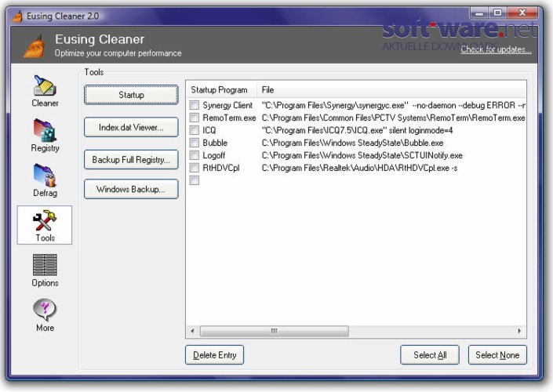Viewport: 553px width, 392px height.
Task: Select the Synergy Client program name
Action: [x=227, y=105]
